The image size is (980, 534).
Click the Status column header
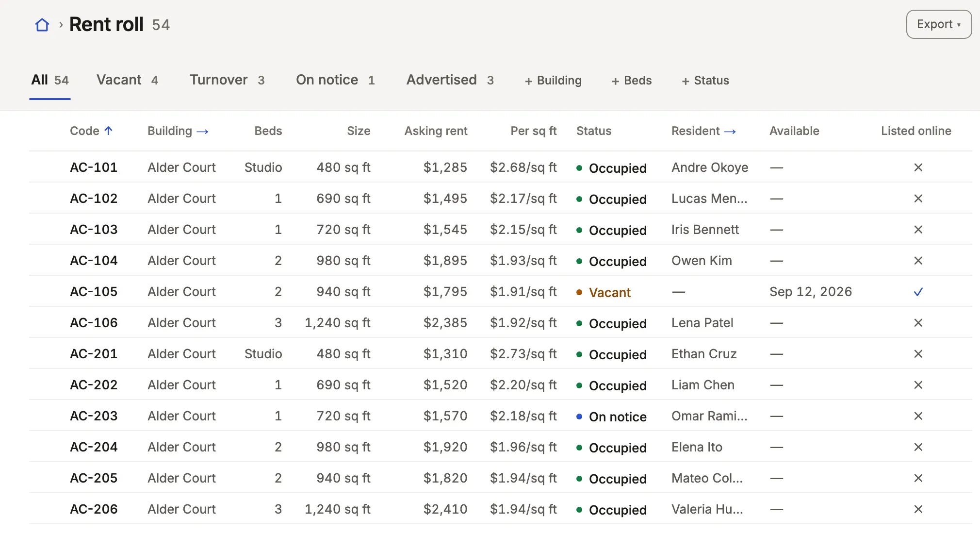[x=594, y=131]
